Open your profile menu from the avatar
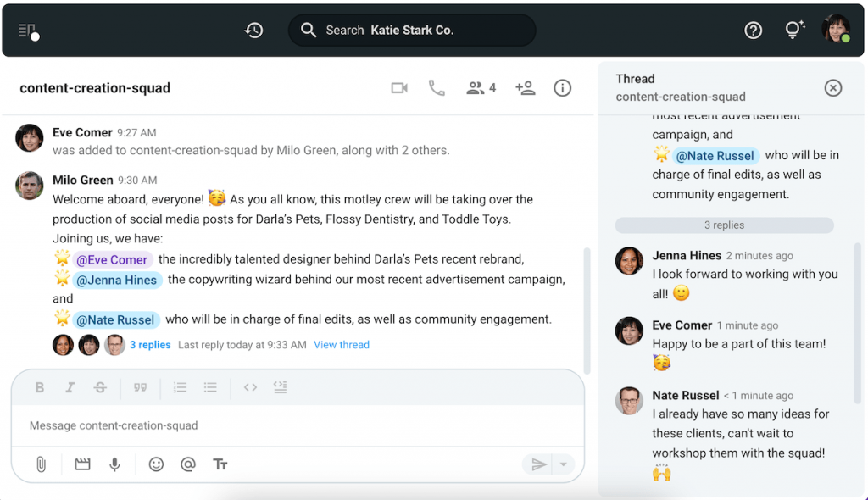 (x=835, y=30)
